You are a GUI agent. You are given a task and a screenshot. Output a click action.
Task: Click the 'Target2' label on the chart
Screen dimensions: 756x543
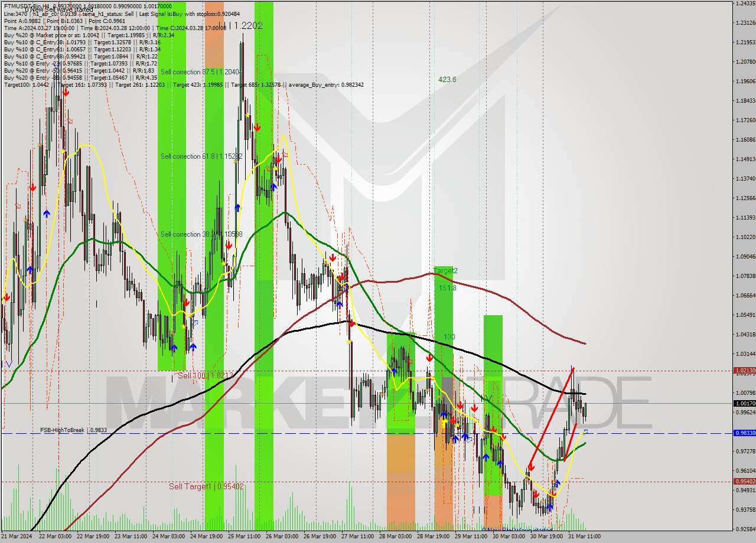pos(445,271)
